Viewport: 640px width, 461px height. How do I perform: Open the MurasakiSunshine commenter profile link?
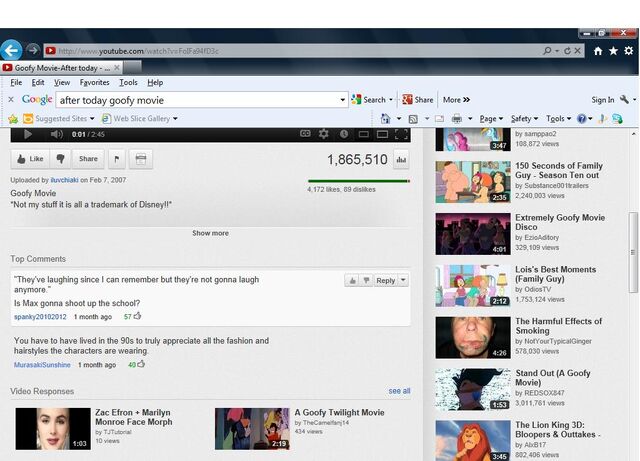pos(42,365)
